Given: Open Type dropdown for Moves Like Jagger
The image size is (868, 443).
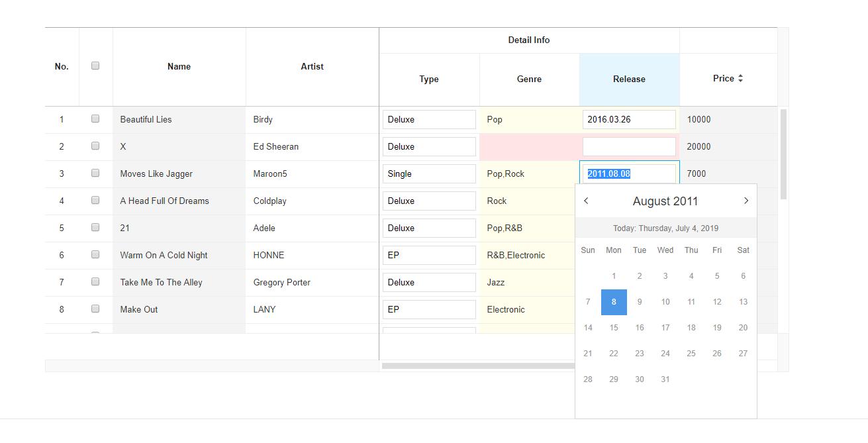Looking at the screenshot, I should 429,174.
